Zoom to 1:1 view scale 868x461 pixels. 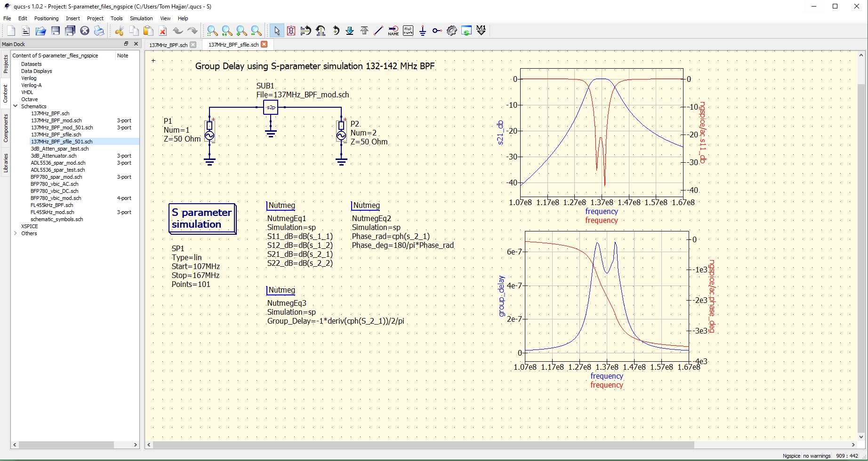pos(226,31)
